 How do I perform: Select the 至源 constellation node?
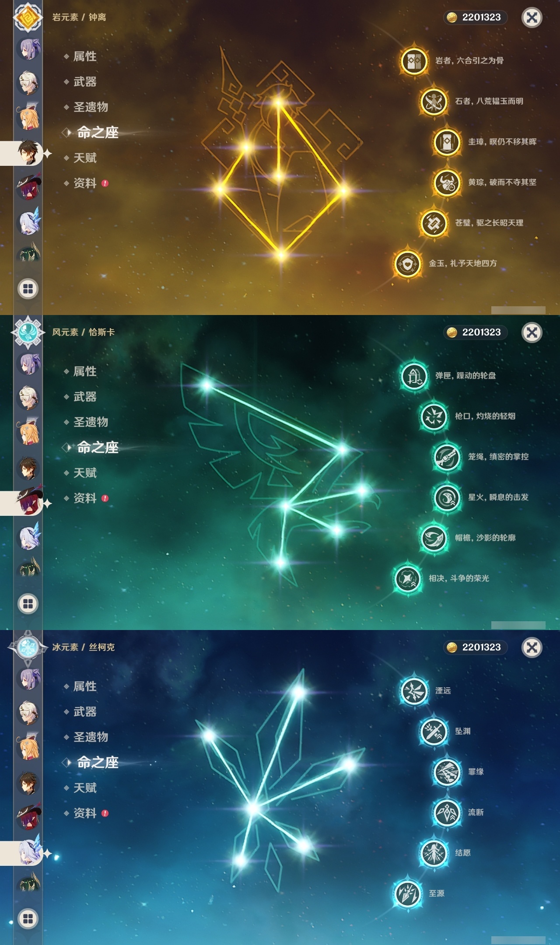pos(407,894)
